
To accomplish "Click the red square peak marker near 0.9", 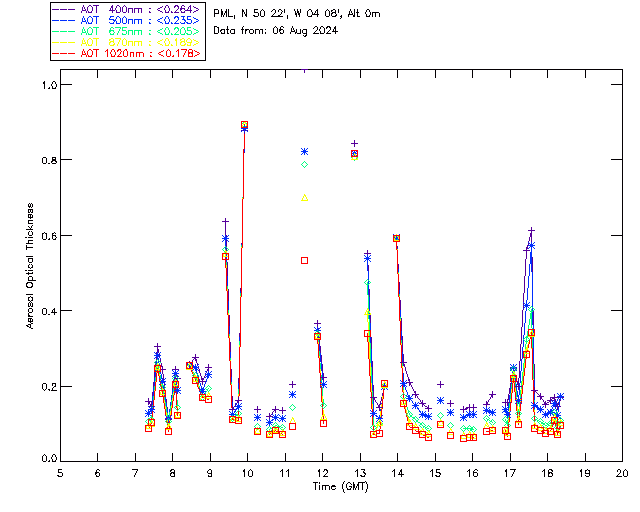I will (244, 125).
